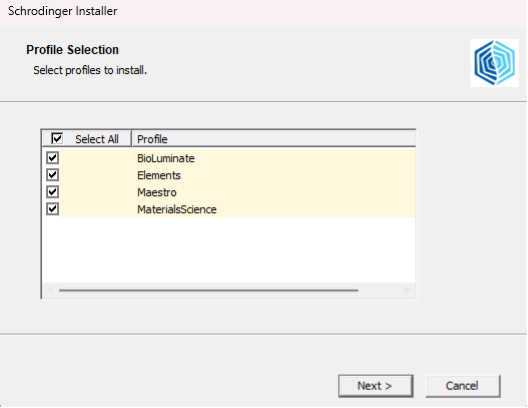This screenshot has width=528, height=408.
Task: Click the Select All column header label
Action: [x=97, y=139]
